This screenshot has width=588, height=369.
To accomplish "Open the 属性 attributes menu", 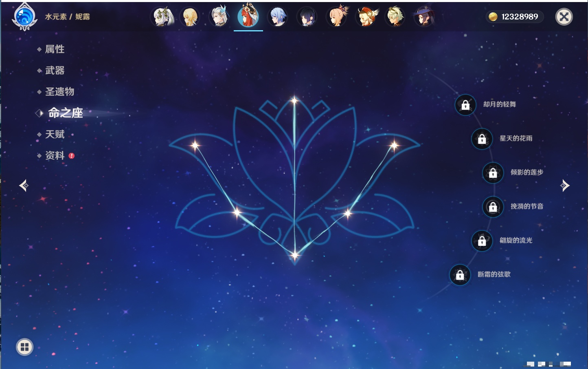I will pos(55,49).
